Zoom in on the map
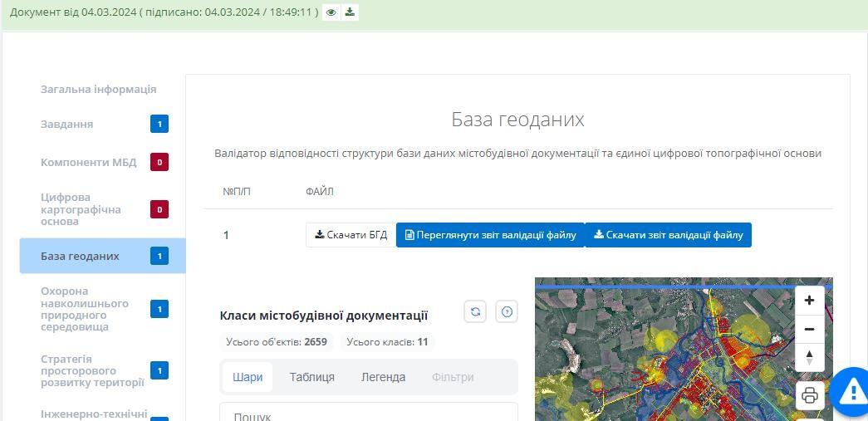The width and height of the screenshot is (868, 421). click(x=809, y=301)
